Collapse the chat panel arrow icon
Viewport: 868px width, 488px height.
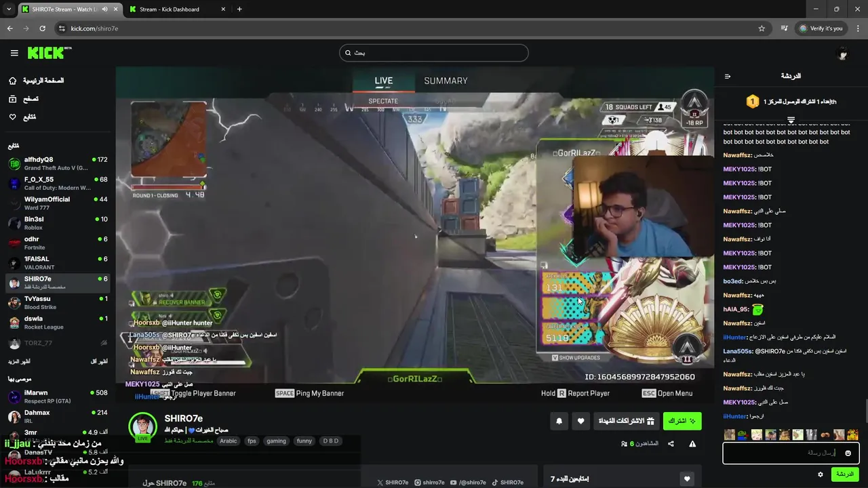coord(728,77)
